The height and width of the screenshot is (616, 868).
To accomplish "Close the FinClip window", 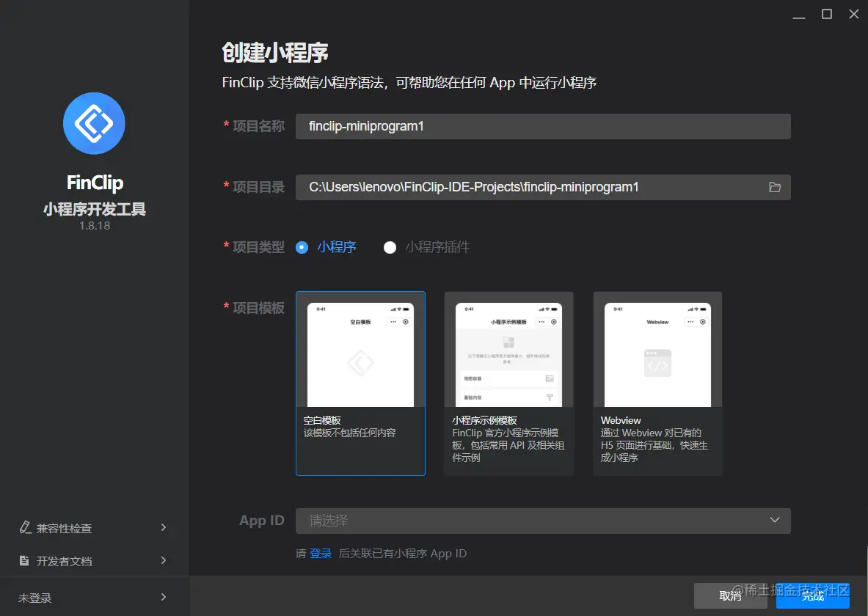I will tap(854, 14).
